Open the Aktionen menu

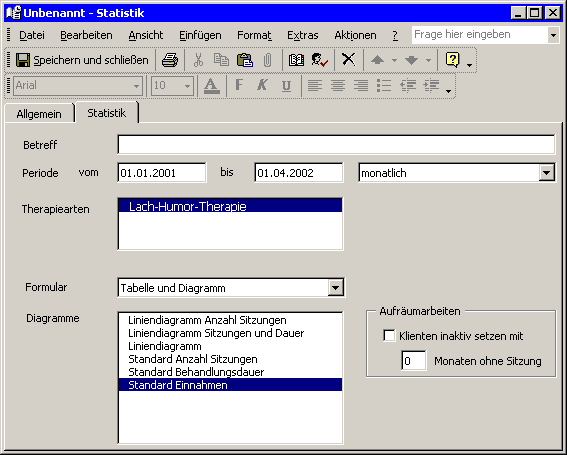[x=355, y=35]
